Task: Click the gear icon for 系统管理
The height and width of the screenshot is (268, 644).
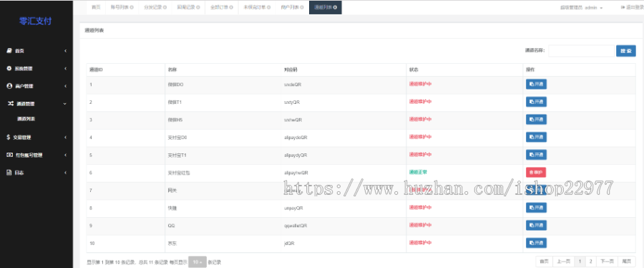Action: tap(9, 69)
